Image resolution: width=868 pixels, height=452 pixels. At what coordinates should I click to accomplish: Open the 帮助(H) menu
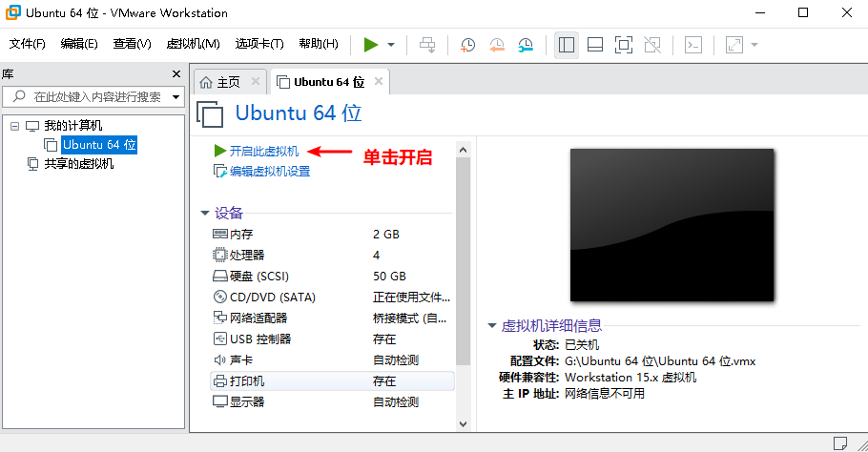tap(319, 44)
